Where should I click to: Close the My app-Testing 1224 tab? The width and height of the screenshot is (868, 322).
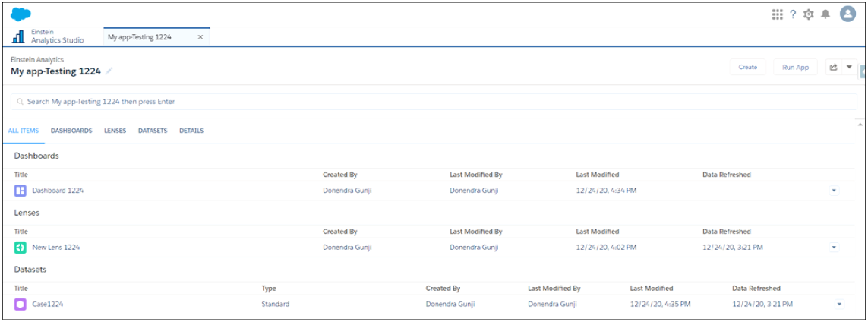click(x=200, y=36)
